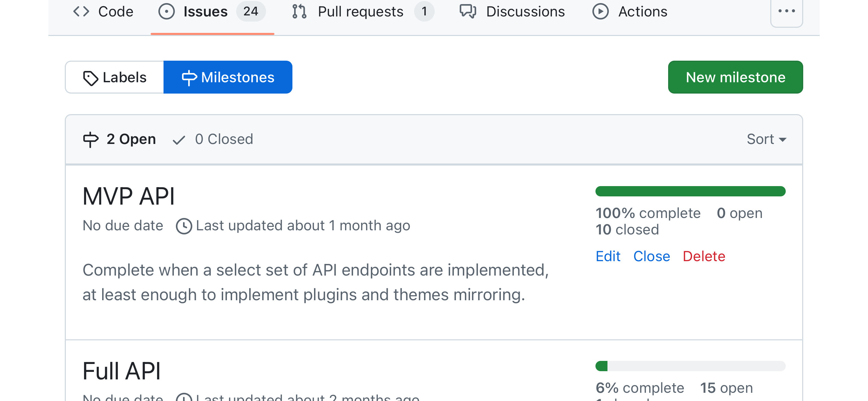Expand the Sort dropdown
This screenshot has height=401, width=868.
(767, 139)
